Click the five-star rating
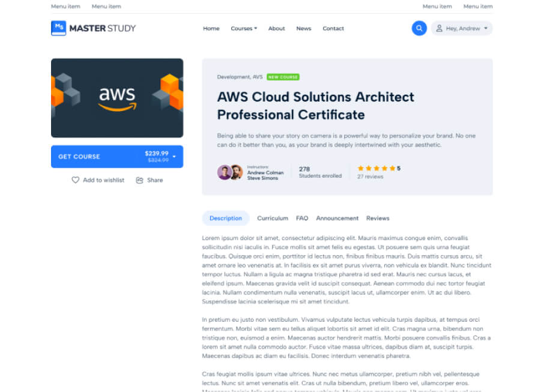Screen dimensions: 544x392 point(376,169)
